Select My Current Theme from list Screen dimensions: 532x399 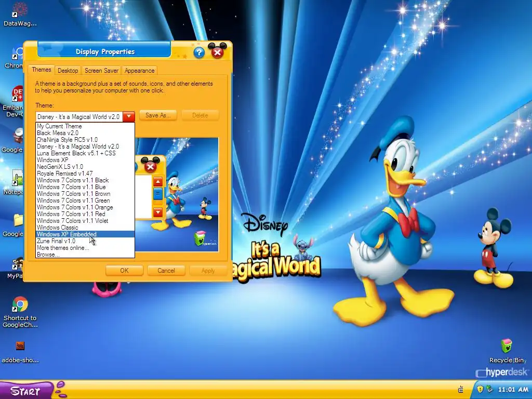pos(85,126)
